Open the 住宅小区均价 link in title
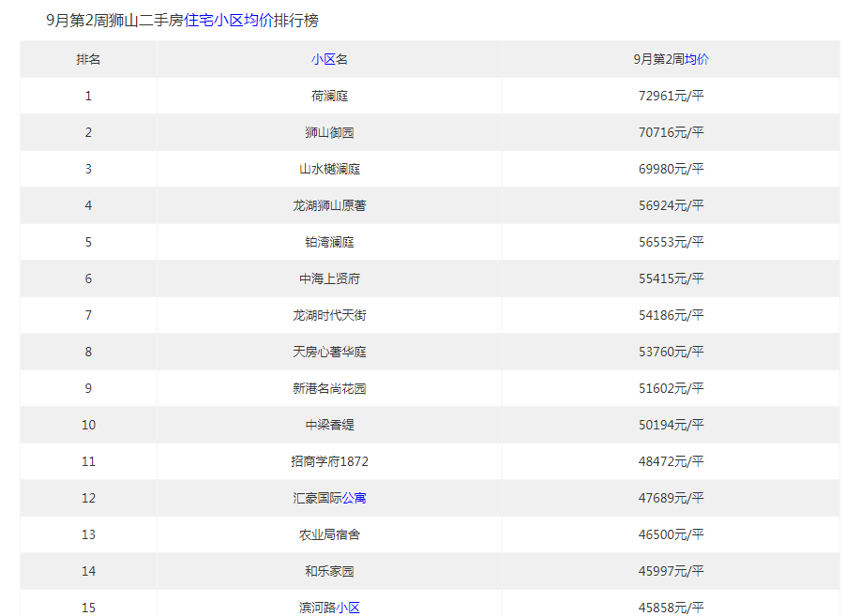 point(229,21)
